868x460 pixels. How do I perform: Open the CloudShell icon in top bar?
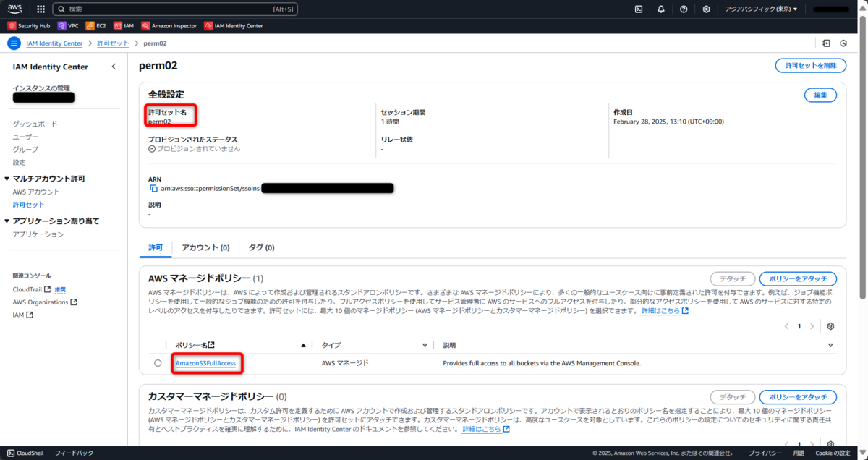tap(639, 9)
